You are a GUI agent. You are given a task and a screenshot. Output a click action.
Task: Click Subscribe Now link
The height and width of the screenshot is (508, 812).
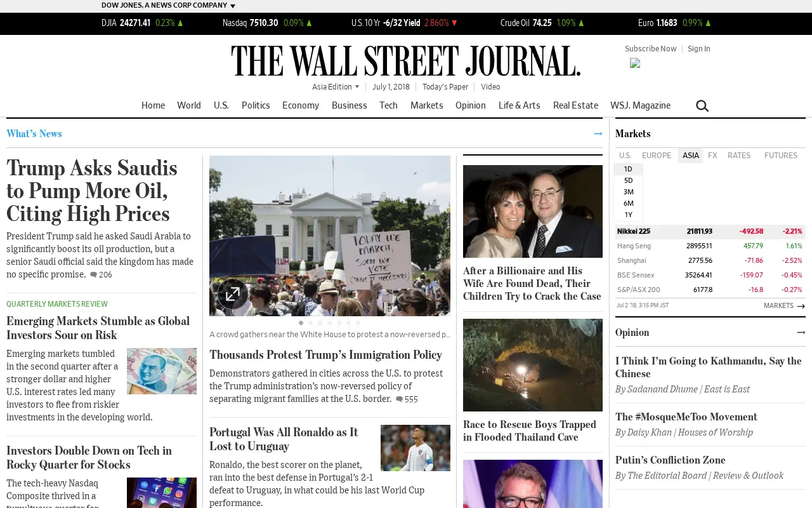650,49
